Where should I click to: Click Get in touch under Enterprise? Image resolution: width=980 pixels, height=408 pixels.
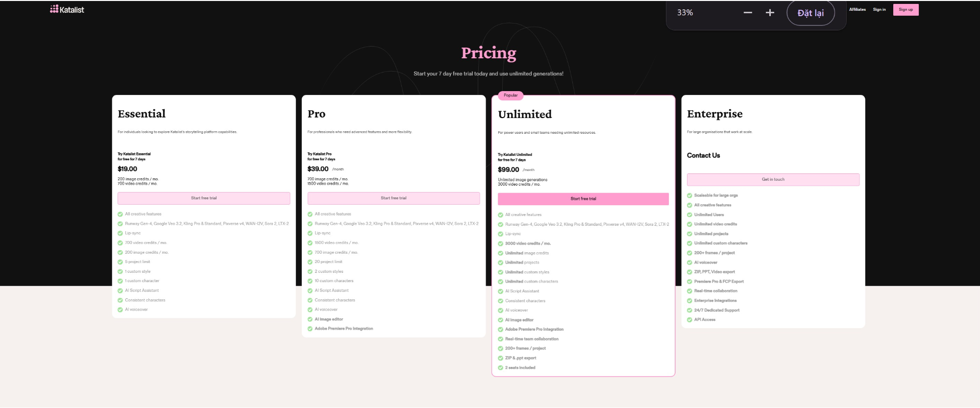(x=773, y=179)
